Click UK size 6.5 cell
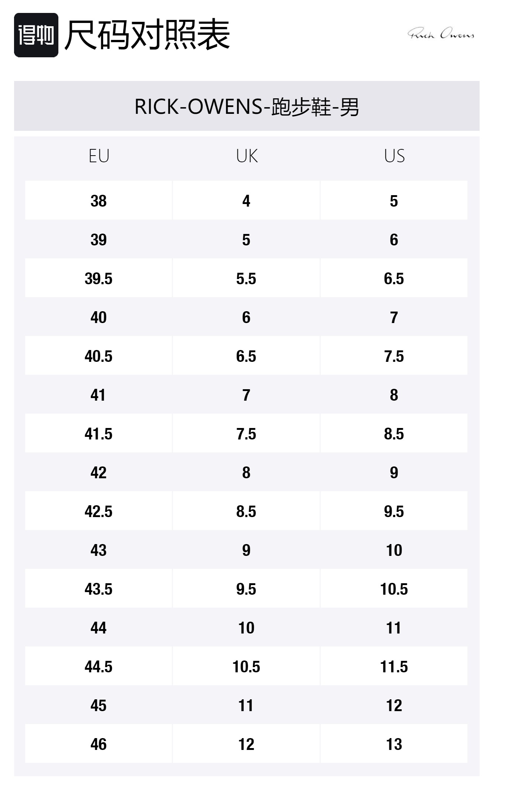 (x=246, y=356)
